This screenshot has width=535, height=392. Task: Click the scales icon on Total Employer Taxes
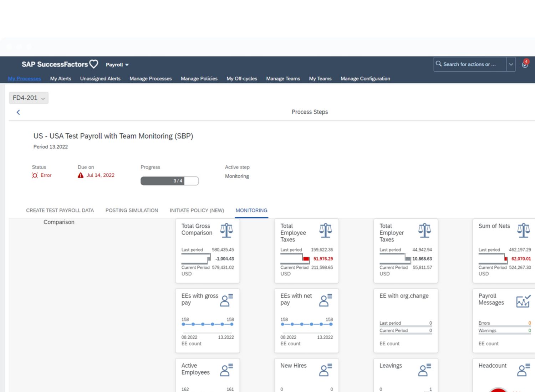coord(424,230)
